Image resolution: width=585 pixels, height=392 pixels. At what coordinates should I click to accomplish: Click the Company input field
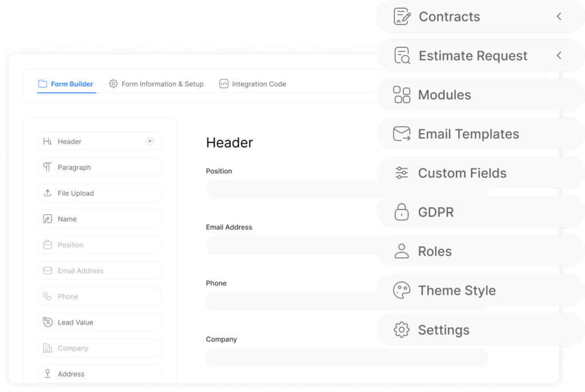click(347, 357)
